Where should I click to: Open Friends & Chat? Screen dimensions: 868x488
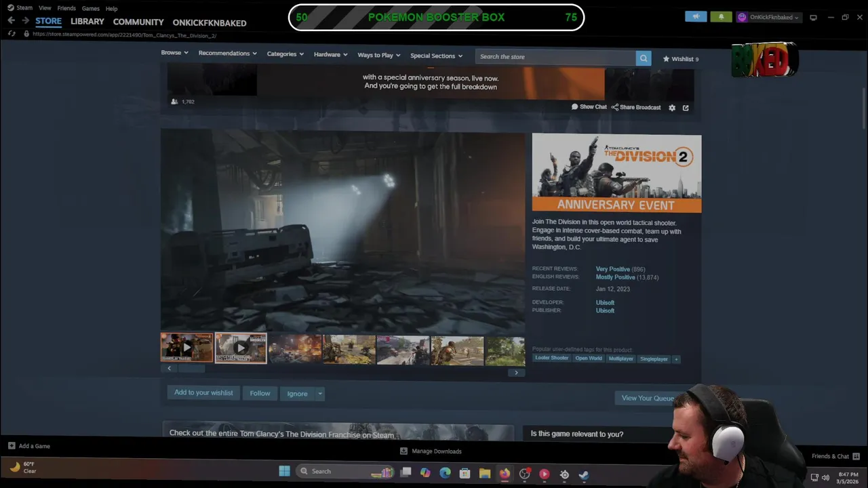click(x=835, y=456)
